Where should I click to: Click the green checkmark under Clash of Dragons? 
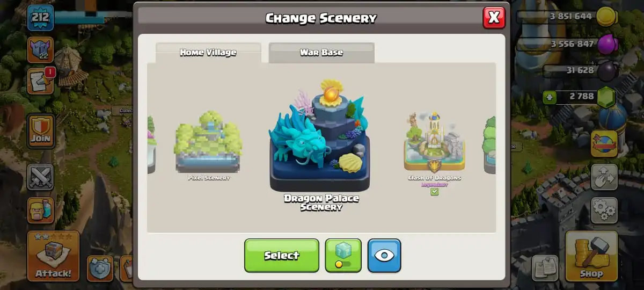pyautogui.click(x=434, y=192)
